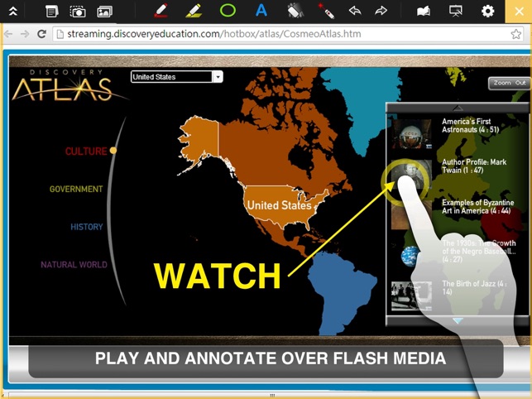Bookmark page with the star icon
532x399 pixels.
pyautogui.click(x=515, y=34)
